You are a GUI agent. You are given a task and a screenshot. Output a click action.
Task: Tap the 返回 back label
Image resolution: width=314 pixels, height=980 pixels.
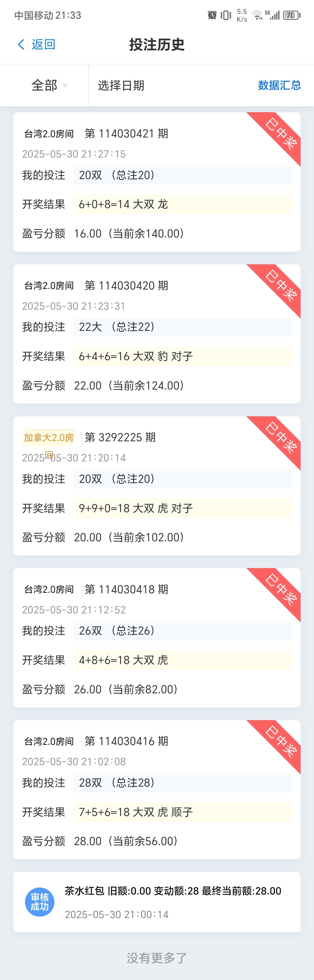pos(43,44)
